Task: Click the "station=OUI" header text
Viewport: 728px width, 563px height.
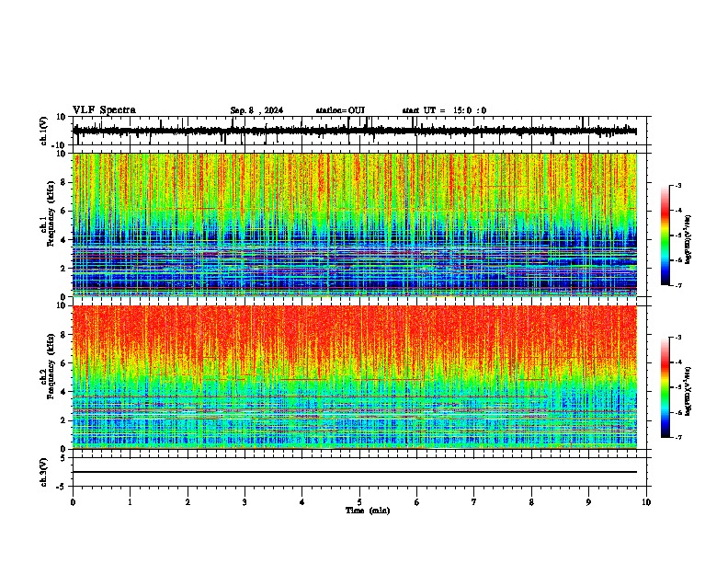Action: coord(340,110)
